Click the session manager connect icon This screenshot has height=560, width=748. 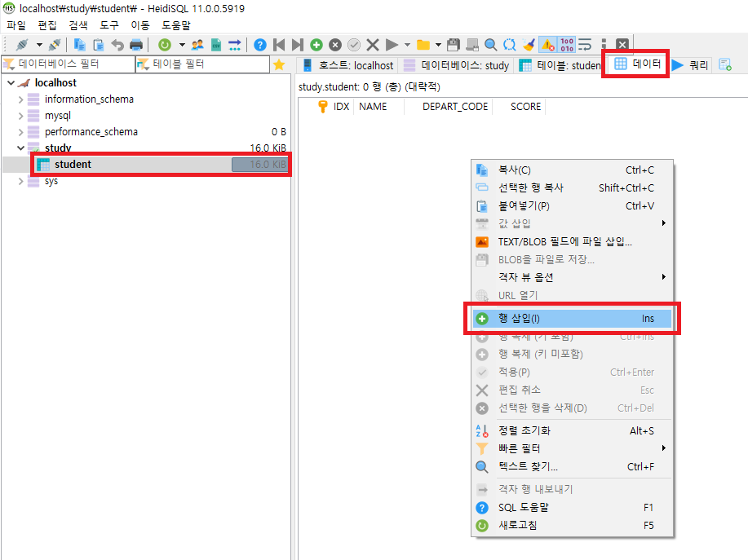click(22, 45)
